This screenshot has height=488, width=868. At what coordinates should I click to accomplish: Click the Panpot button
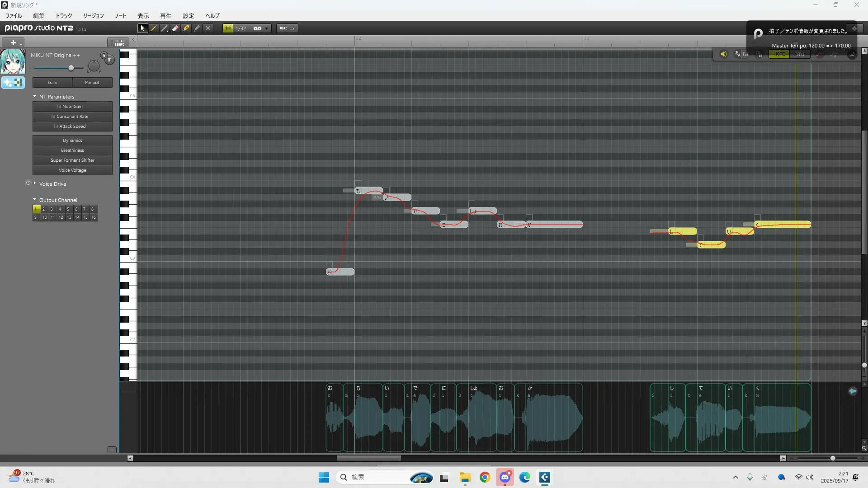[92, 83]
